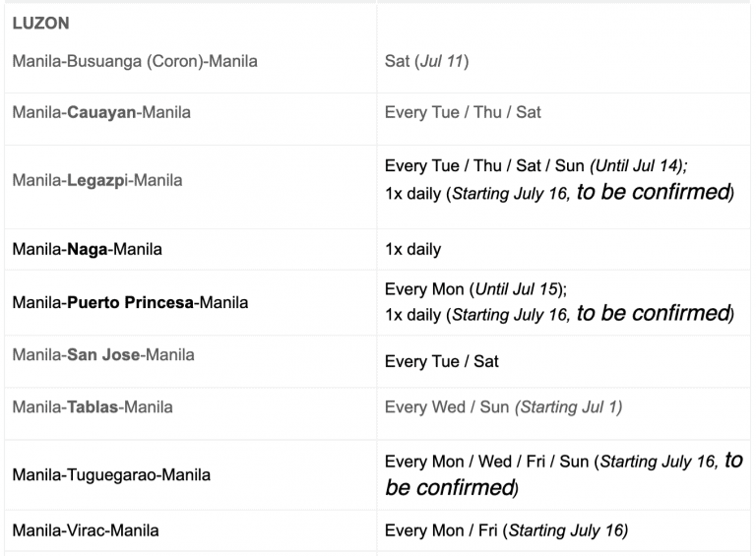
Task: Click the LUZON section heading
Action: (40, 24)
